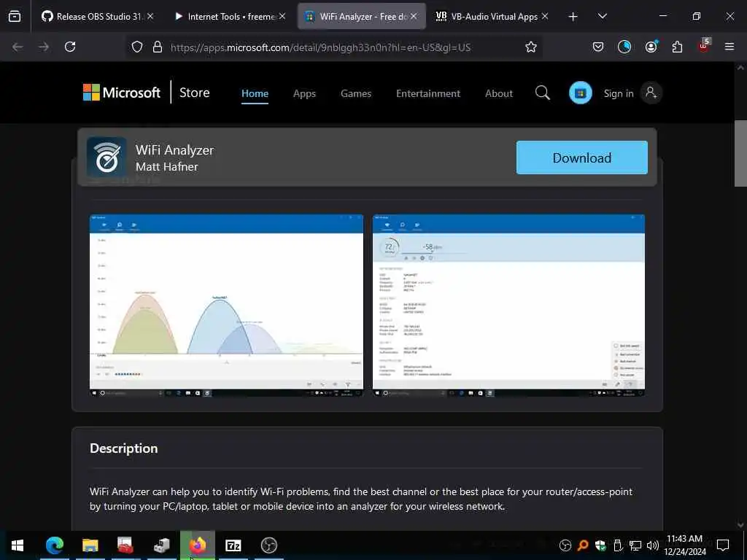Expand the list all tabs dropdown
This screenshot has height=560, width=747.
602,16
